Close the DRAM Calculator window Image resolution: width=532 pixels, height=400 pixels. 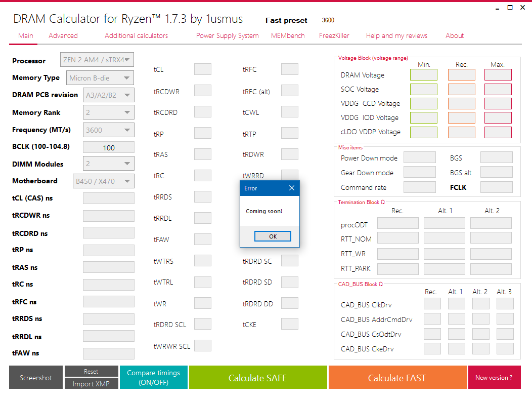[x=522, y=8]
